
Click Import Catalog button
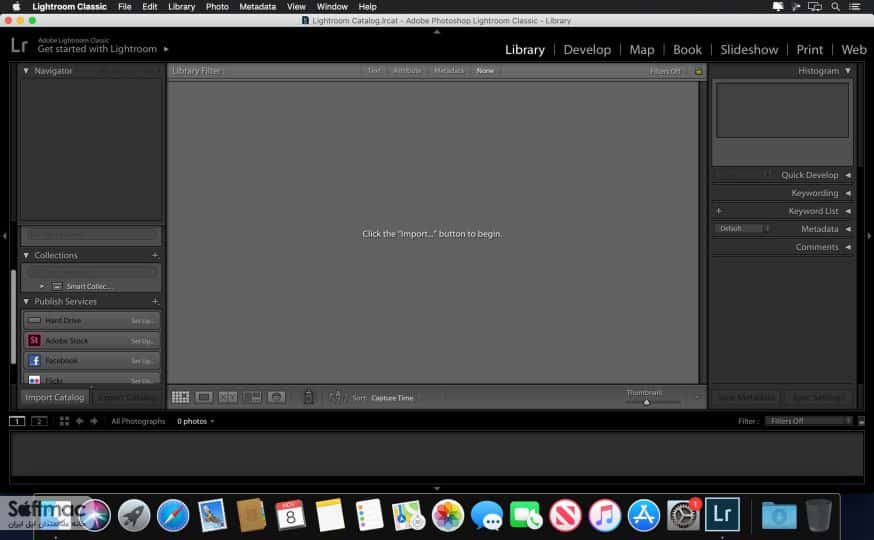pos(55,397)
